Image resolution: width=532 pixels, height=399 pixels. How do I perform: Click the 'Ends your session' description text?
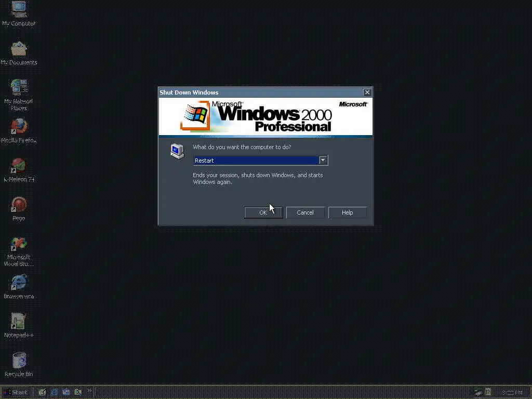coord(258,179)
